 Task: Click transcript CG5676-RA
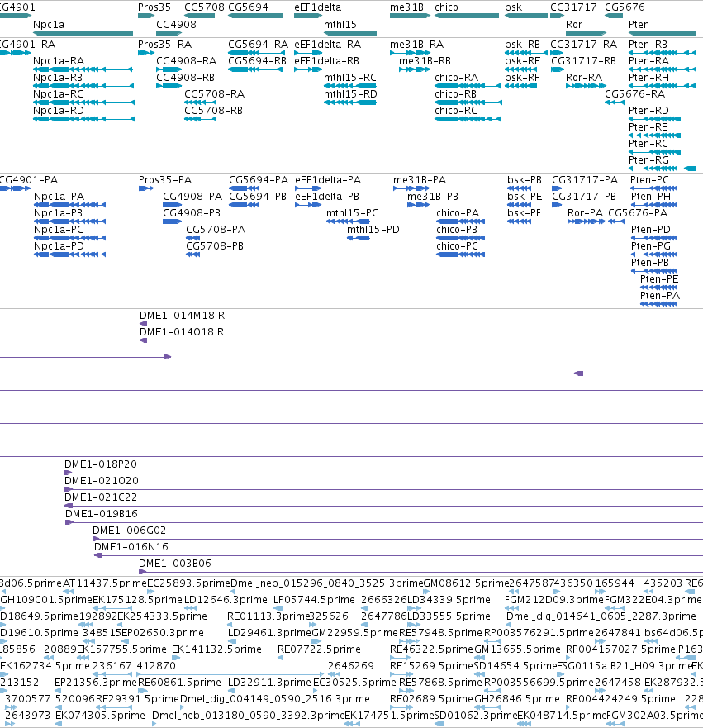point(615,102)
